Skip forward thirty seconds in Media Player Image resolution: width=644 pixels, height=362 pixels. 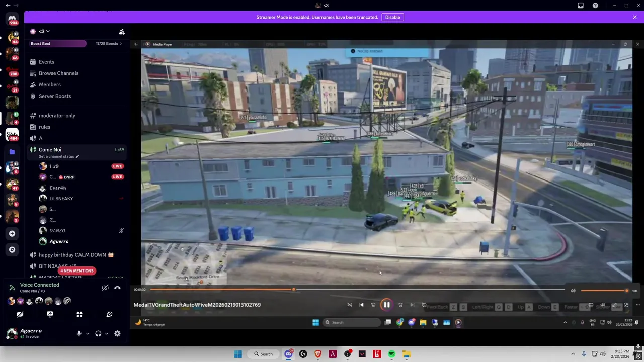pyautogui.click(x=400, y=305)
